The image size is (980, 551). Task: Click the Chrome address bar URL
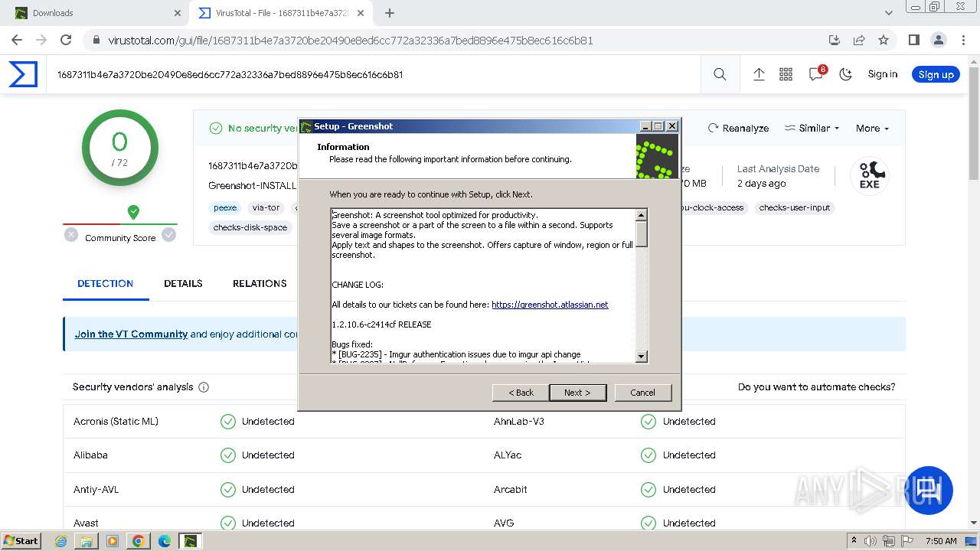tap(351, 41)
